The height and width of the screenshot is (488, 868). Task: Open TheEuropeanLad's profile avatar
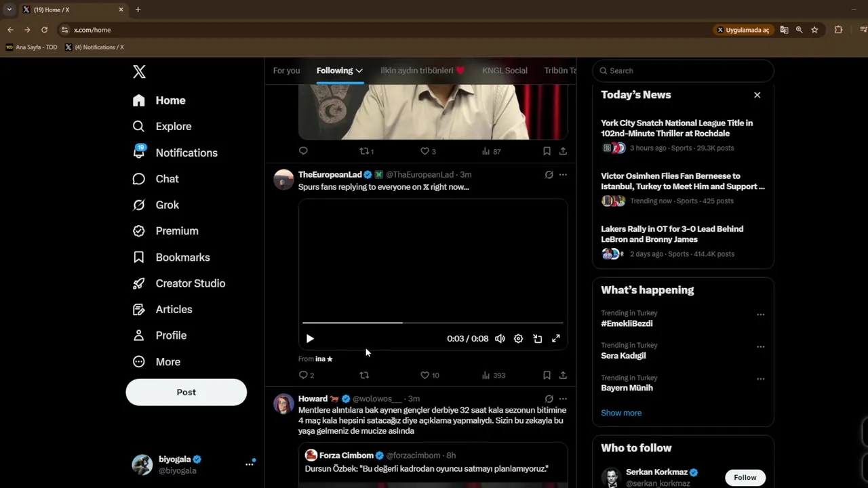click(x=283, y=180)
